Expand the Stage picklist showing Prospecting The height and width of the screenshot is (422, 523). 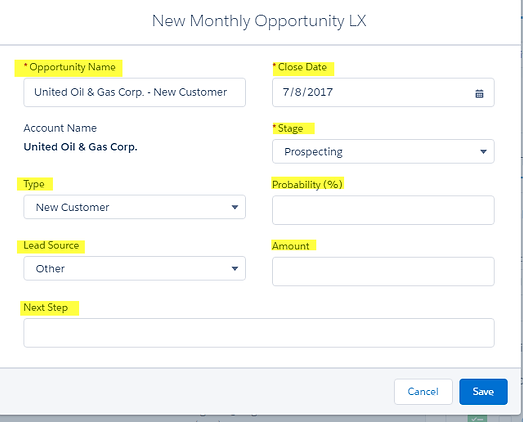pyautogui.click(x=383, y=151)
